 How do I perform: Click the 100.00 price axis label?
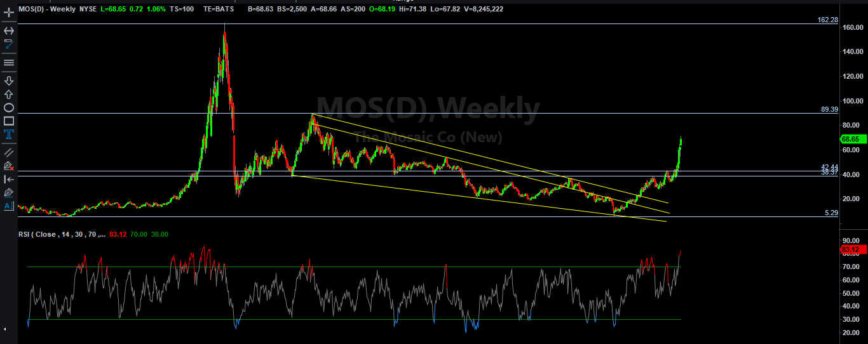point(852,101)
